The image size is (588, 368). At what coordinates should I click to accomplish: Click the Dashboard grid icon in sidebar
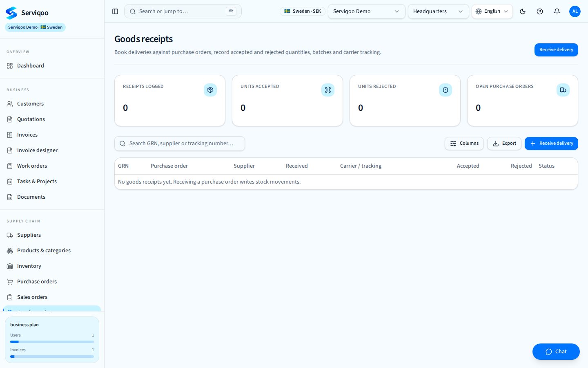(x=10, y=66)
